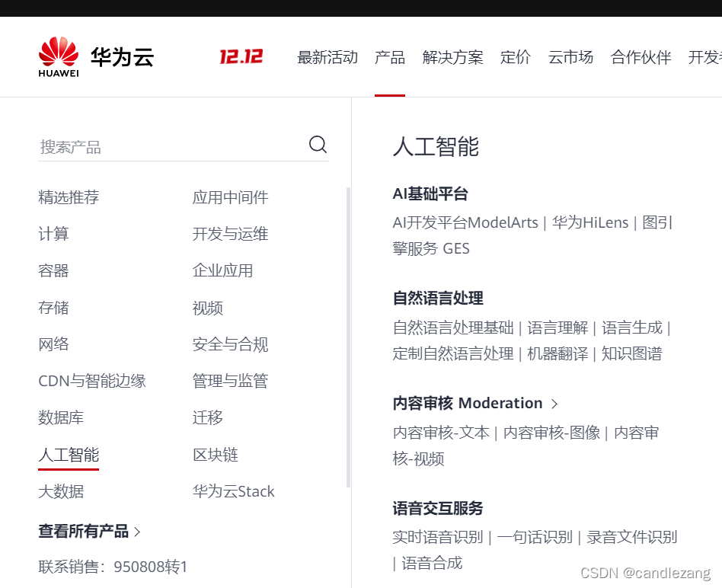The image size is (722, 588).
Task: Select the 精选推荐 category
Action: (x=69, y=197)
